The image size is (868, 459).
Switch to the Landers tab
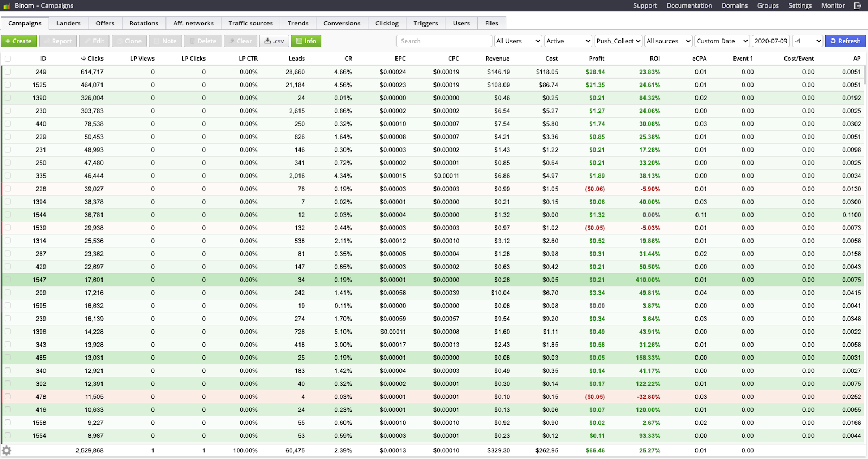click(x=68, y=23)
